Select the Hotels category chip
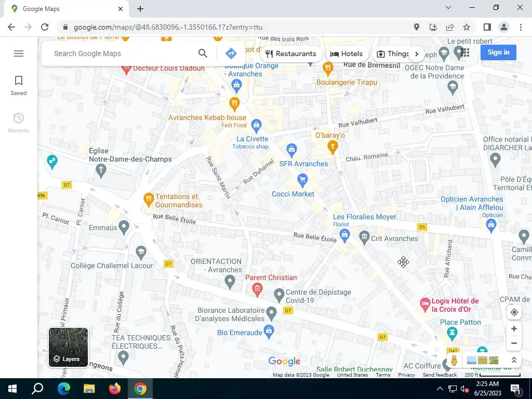Screen dimensions: 532x399 [347, 54]
